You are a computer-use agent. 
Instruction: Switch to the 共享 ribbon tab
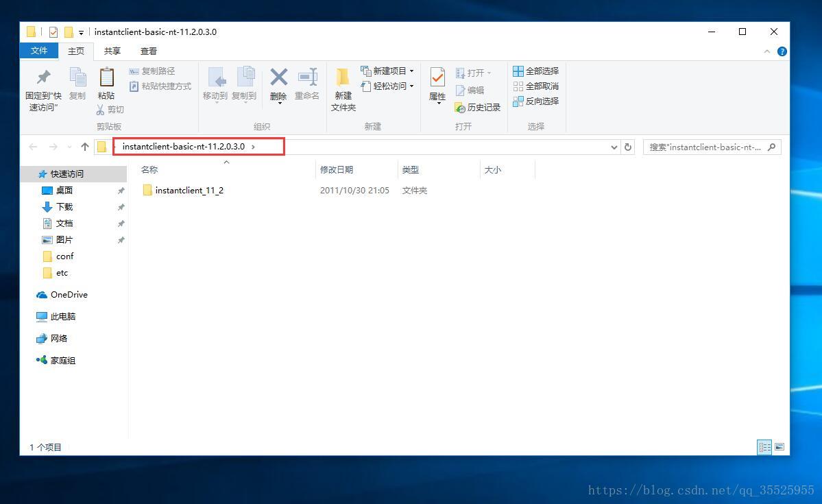(112, 51)
